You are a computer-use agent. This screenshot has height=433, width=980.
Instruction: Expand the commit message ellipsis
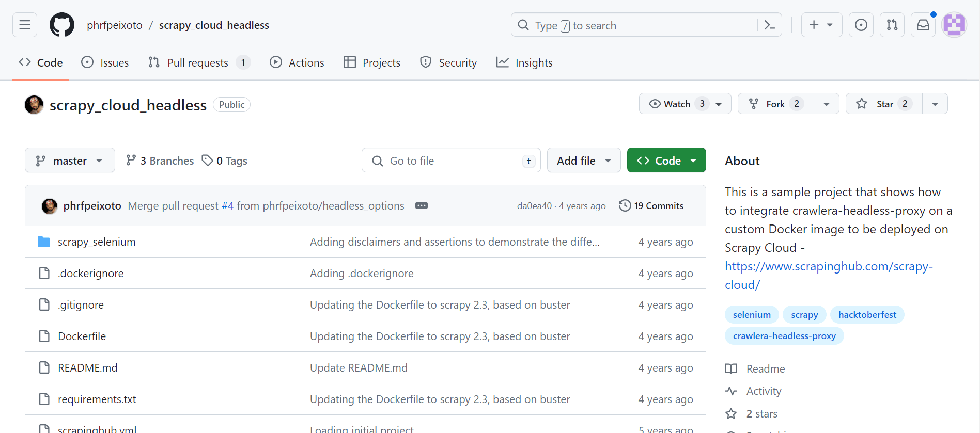point(421,205)
